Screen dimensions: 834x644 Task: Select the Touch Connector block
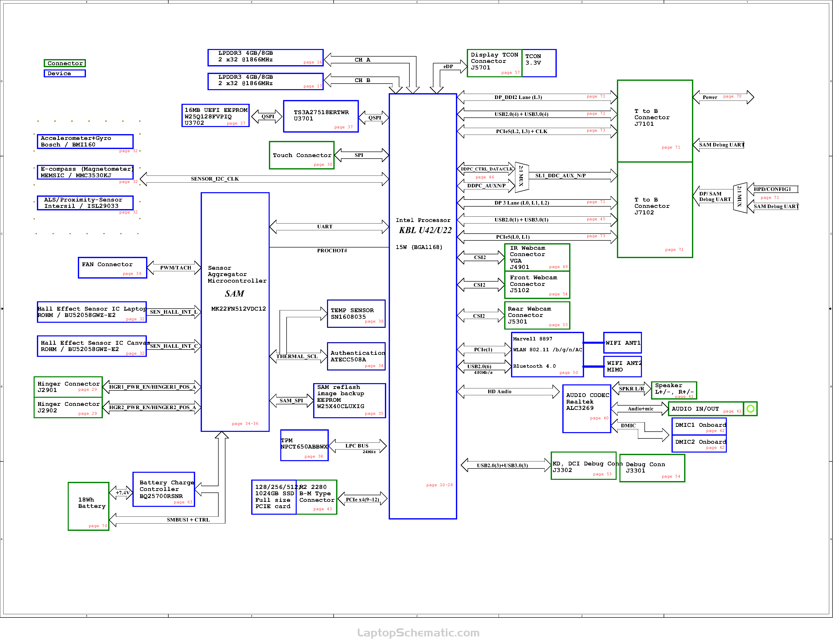click(302, 155)
